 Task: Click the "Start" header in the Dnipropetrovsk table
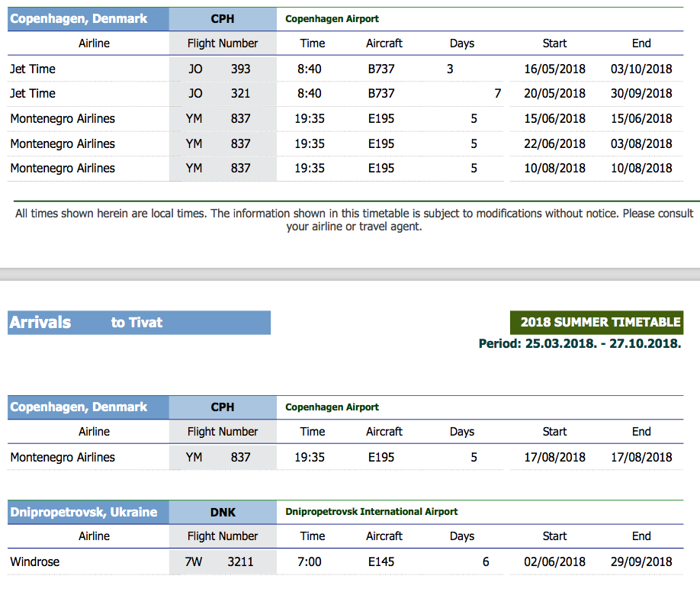(554, 536)
